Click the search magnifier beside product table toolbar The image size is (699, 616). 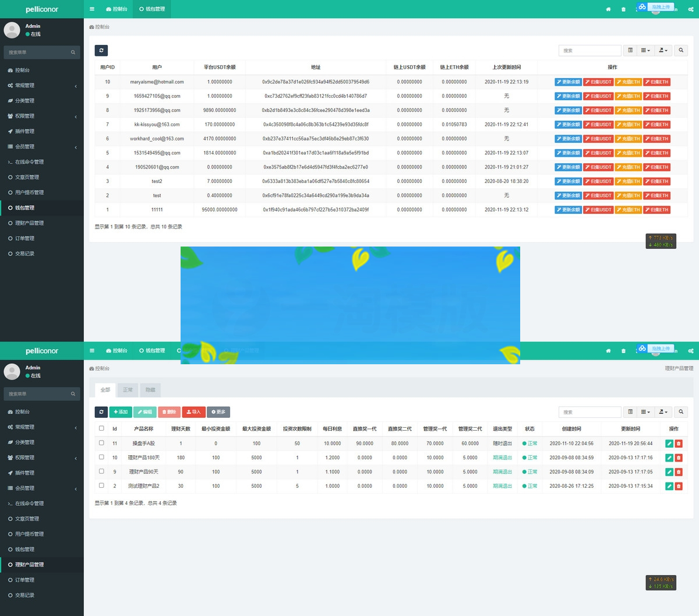(x=681, y=412)
